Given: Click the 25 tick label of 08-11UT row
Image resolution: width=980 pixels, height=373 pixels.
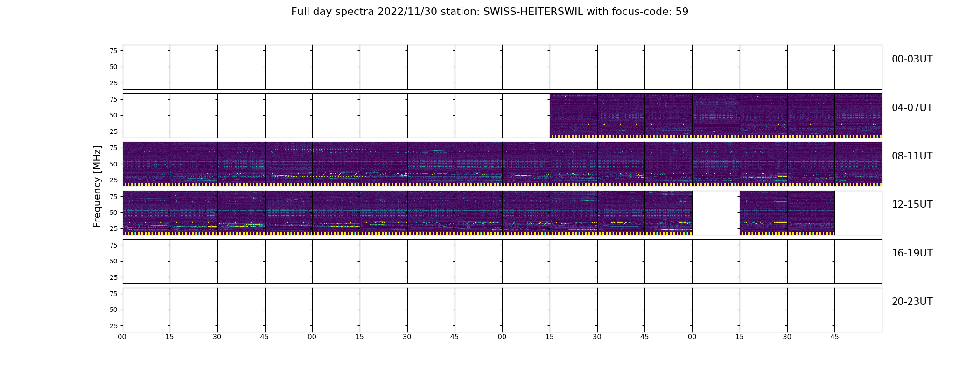Looking at the screenshot, I should [113, 180].
